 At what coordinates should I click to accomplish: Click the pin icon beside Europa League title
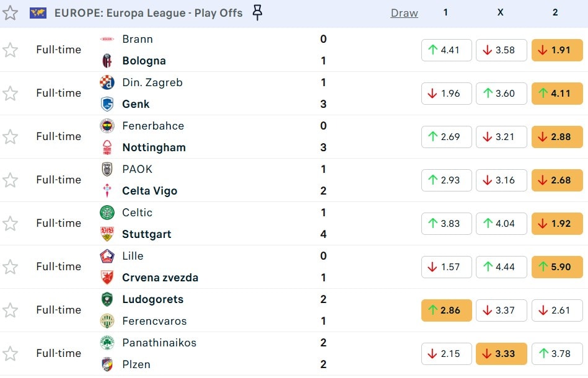click(x=258, y=12)
